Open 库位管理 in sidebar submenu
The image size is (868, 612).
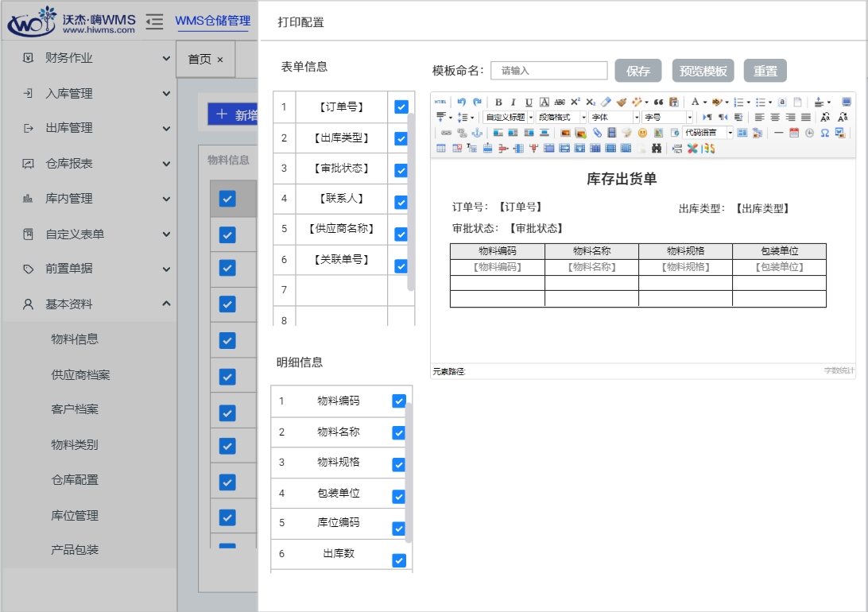[75, 516]
